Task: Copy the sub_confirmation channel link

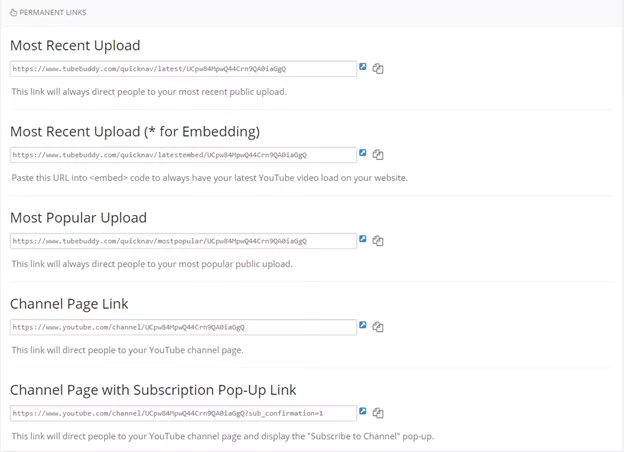Action: pyautogui.click(x=378, y=413)
